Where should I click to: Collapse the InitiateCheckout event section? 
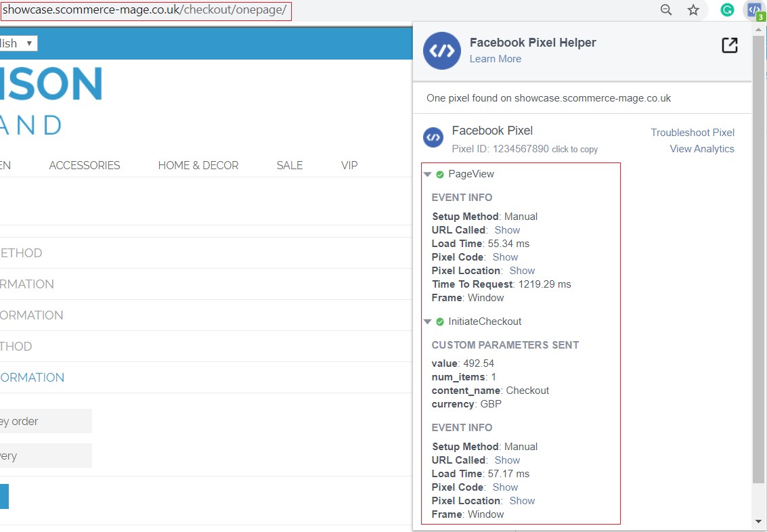pos(427,322)
